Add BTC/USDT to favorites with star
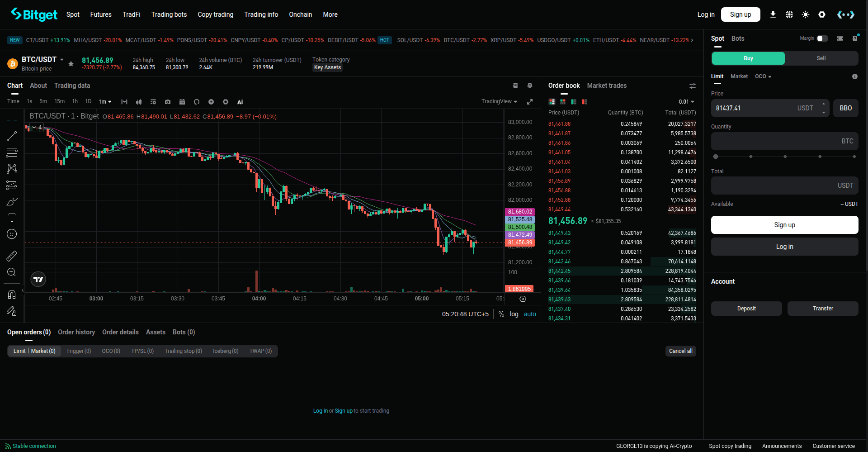868x452 pixels. point(71,64)
